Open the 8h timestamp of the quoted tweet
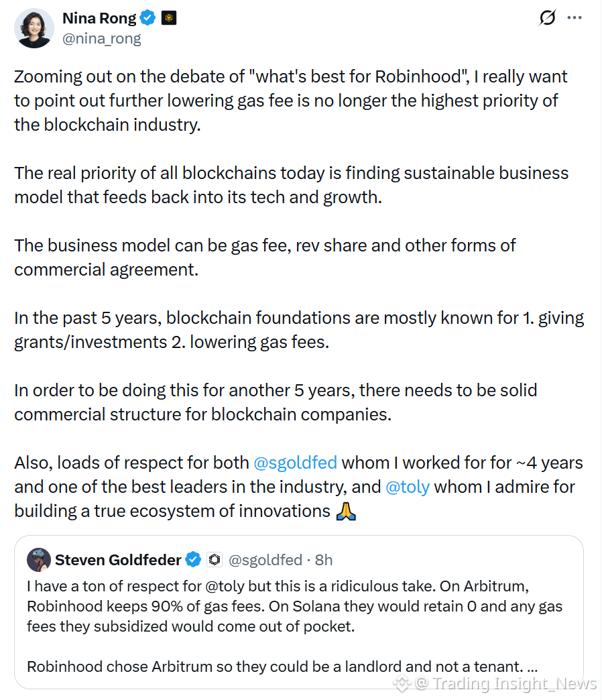Image resolution: width=602 pixels, height=700 pixels. (324, 560)
